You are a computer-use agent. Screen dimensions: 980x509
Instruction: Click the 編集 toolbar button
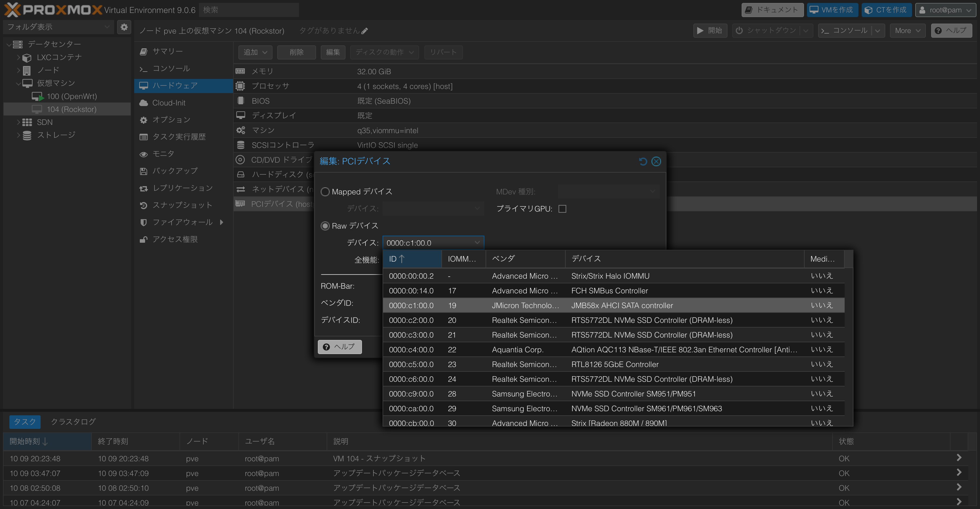333,52
